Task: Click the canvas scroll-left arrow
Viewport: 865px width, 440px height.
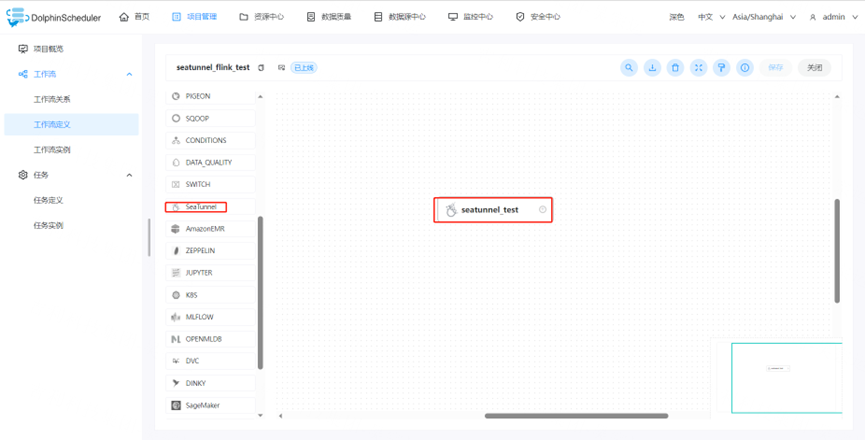Action: [280, 416]
